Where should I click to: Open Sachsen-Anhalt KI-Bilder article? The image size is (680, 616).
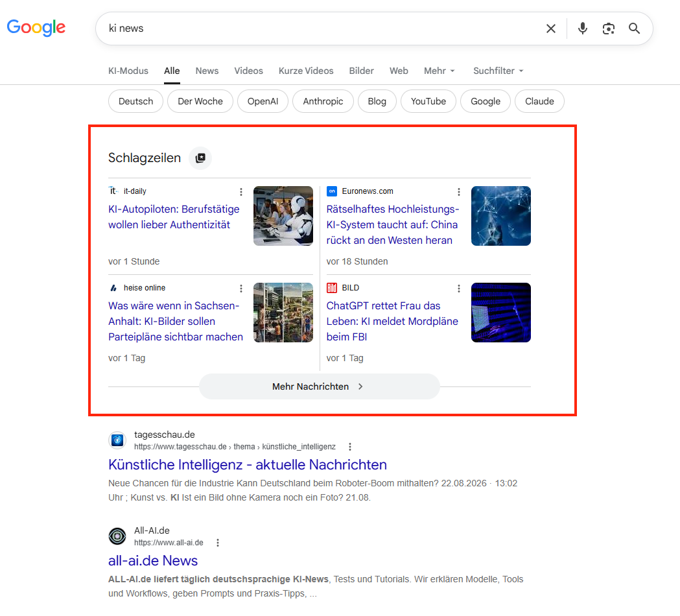pos(176,322)
